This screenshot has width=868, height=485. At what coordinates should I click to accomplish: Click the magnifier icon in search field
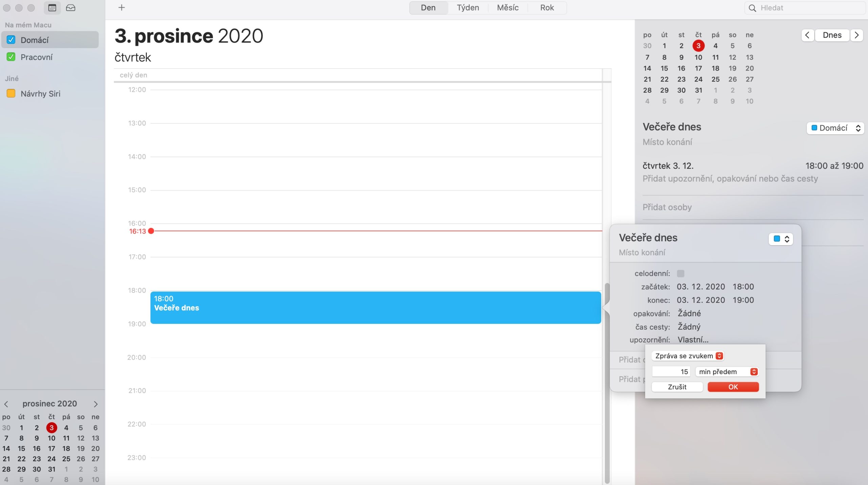pos(753,7)
